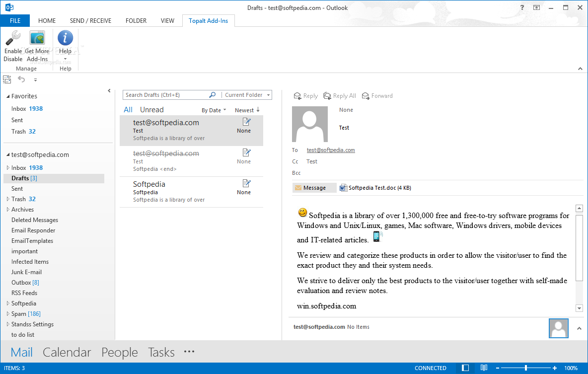Select the Topalt Add-Ins tab
The height and width of the screenshot is (374, 588).
pyautogui.click(x=209, y=21)
